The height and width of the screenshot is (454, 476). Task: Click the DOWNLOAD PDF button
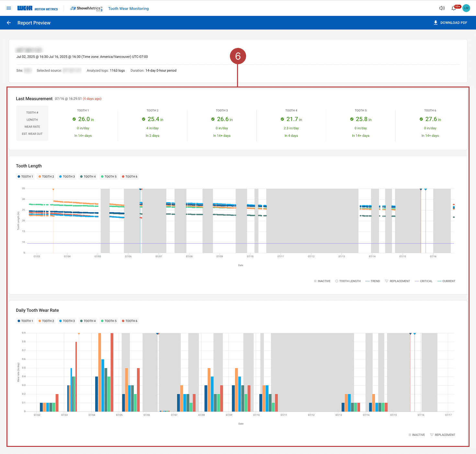pos(450,23)
